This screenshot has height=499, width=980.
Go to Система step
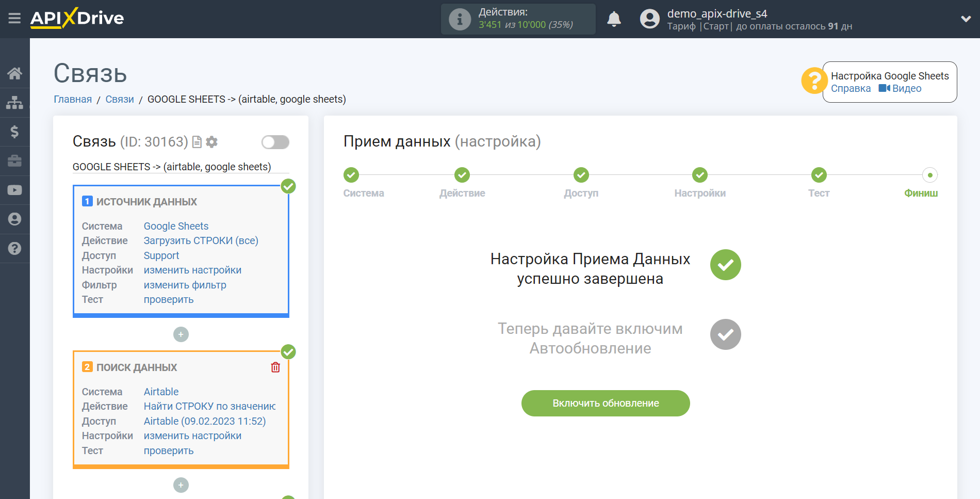coord(351,175)
